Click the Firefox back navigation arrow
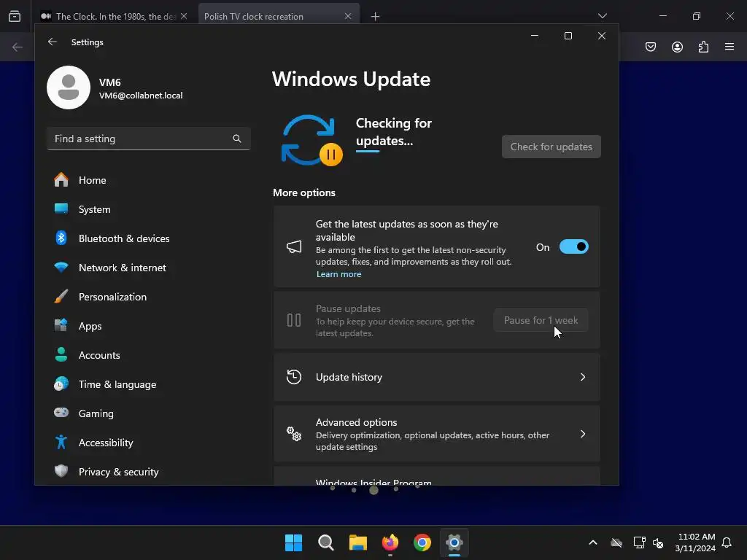Image resolution: width=747 pixels, height=560 pixels. [x=18, y=47]
